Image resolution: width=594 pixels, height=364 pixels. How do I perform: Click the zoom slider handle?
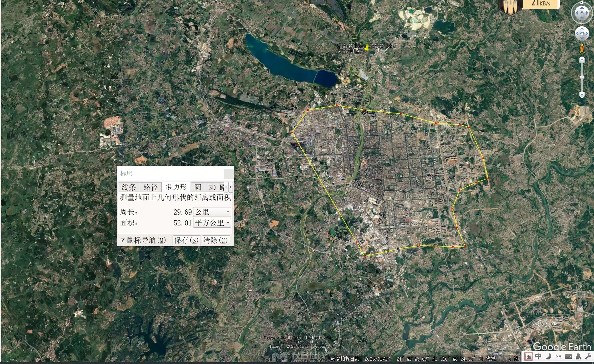click(582, 77)
